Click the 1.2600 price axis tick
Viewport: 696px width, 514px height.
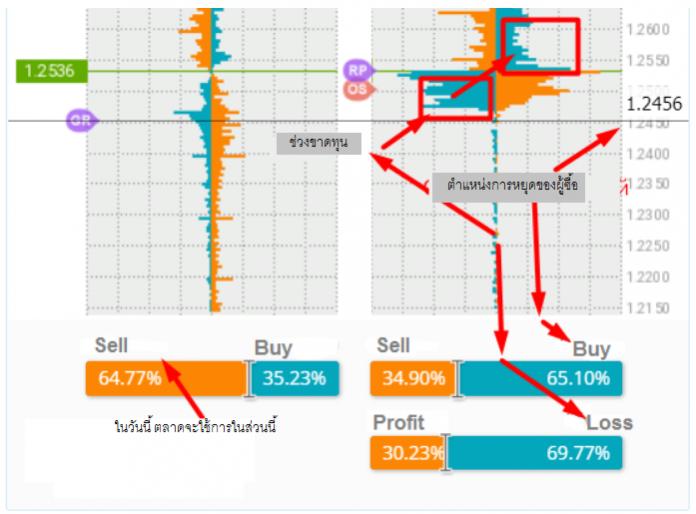[648, 30]
